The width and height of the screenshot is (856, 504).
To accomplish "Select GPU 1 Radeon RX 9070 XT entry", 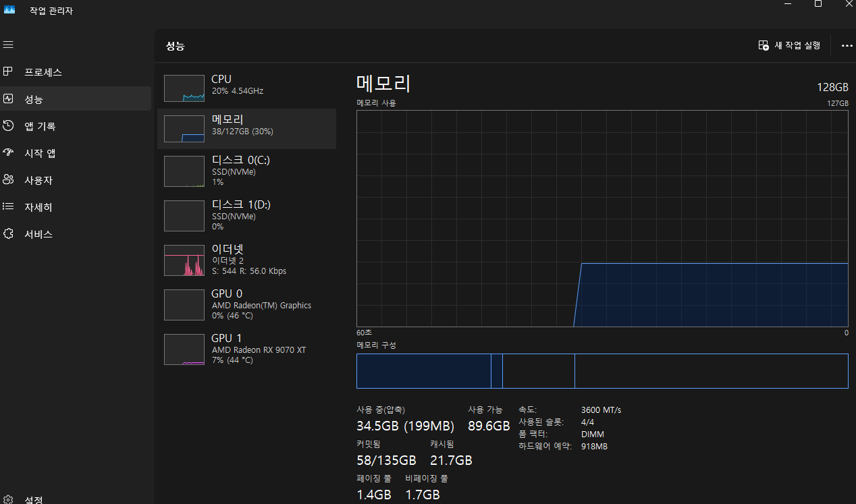I will click(246, 349).
